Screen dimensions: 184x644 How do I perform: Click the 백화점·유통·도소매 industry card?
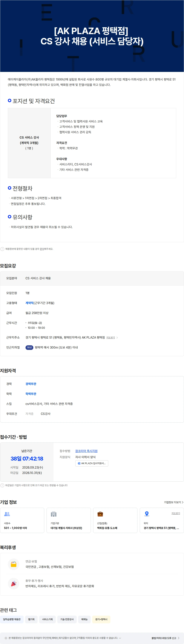point(115,520)
